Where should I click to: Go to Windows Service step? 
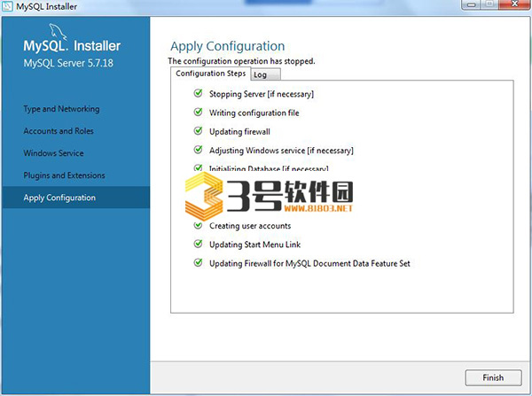(53, 153)
